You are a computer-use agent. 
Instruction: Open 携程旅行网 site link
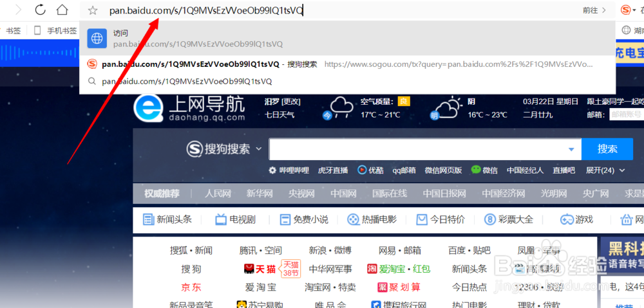pos(399,304)
